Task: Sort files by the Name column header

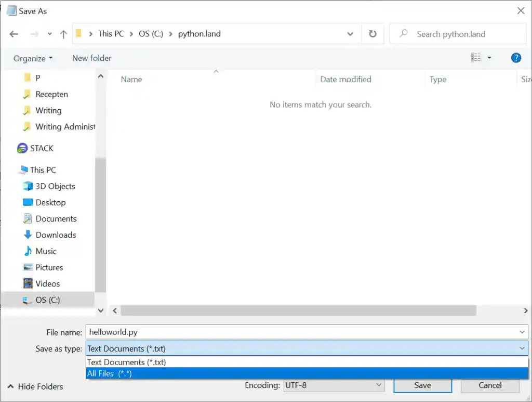Action: pos(131,79)
